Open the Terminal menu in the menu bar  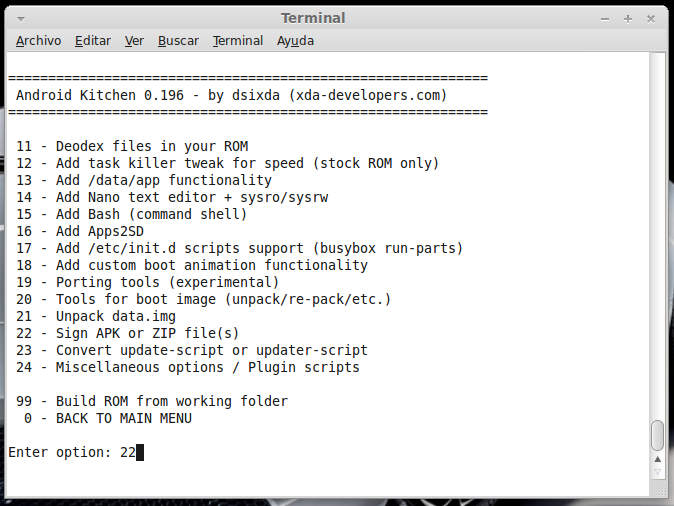tap(238, 41)
